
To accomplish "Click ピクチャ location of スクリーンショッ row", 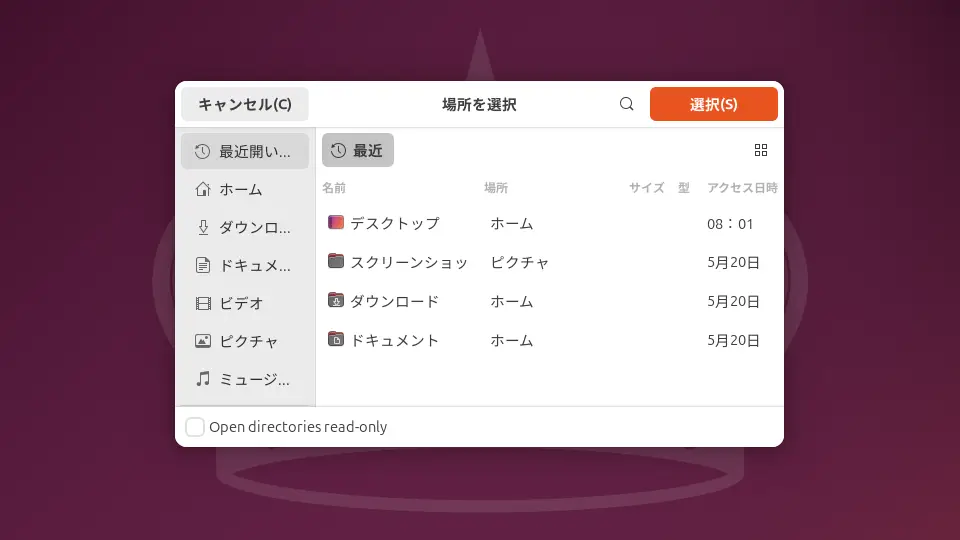I will (520, 263).
